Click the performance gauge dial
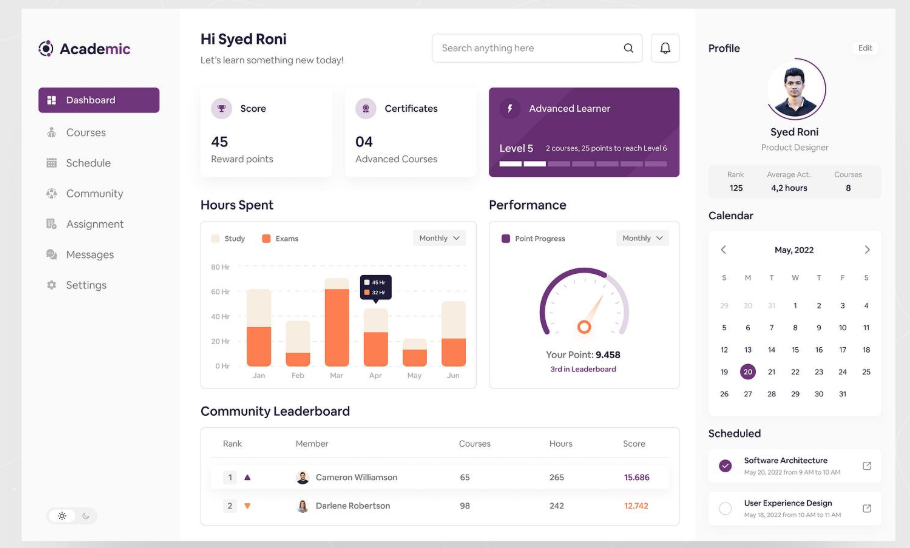This screenshot has width=910, height=548. point(584,302)
